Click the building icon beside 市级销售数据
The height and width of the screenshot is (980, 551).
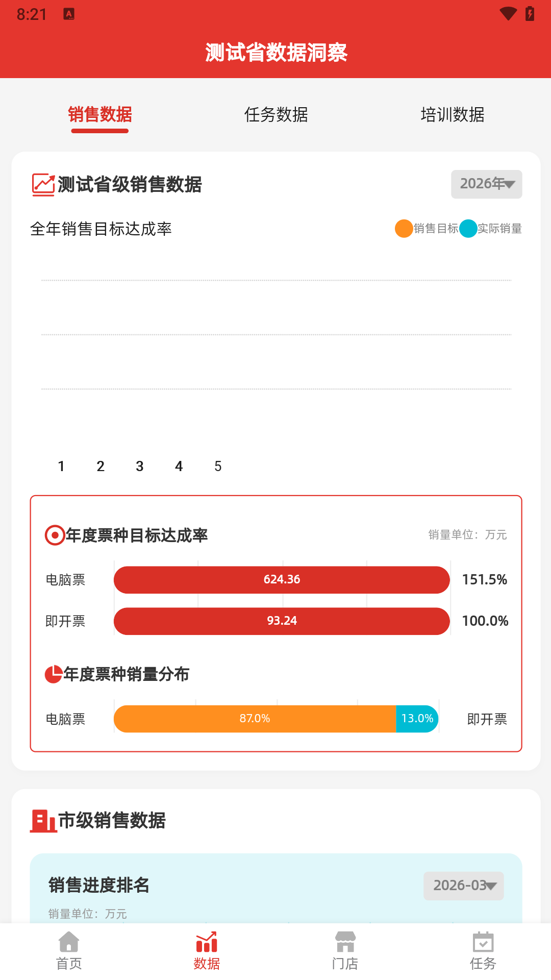coord(42,821)
